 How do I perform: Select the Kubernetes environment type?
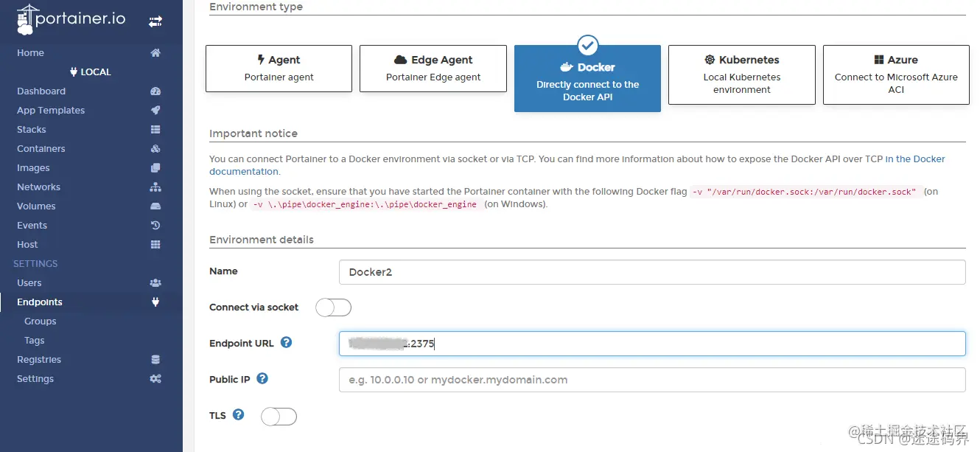point(741,74)
